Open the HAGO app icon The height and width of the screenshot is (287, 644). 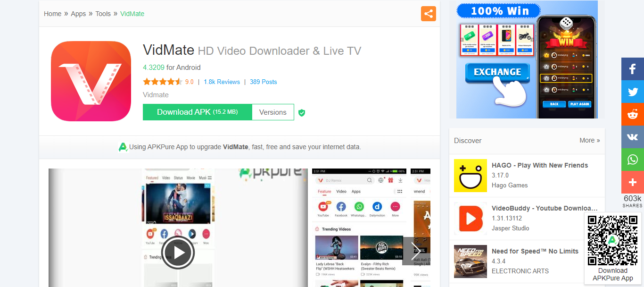click(471, 176)
